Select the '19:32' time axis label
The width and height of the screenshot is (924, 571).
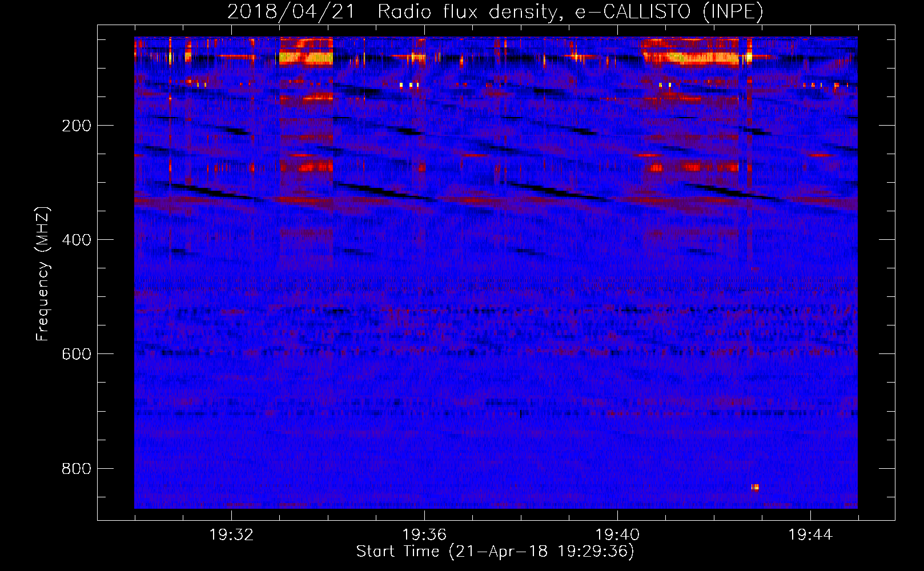[231, 535]
